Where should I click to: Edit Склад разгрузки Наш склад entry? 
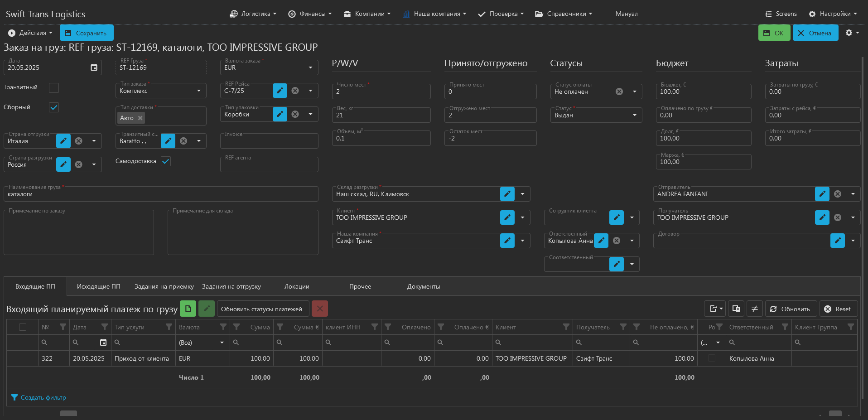[507, 194]
